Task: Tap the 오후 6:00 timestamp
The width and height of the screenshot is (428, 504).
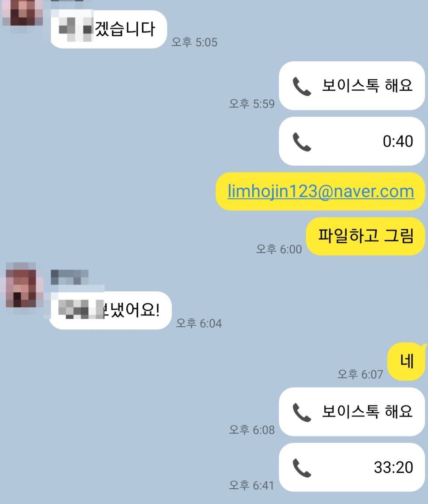Action: tap(278, 249)
